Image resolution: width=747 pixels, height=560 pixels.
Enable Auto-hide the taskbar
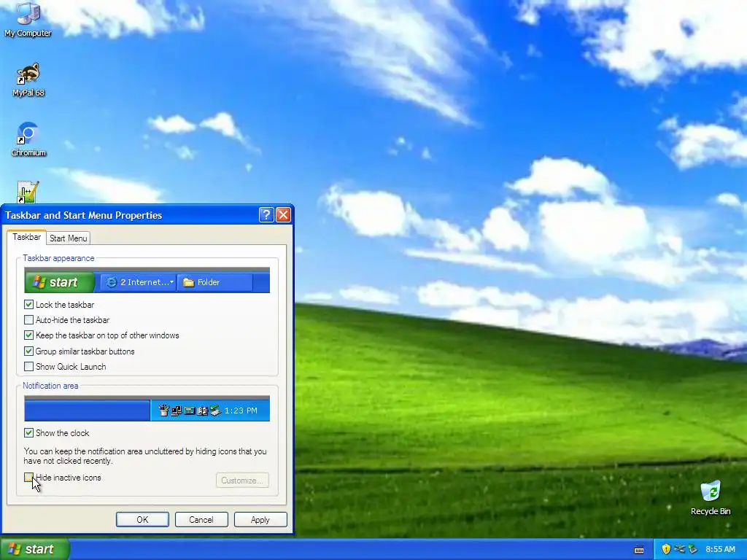coord(28,320)
